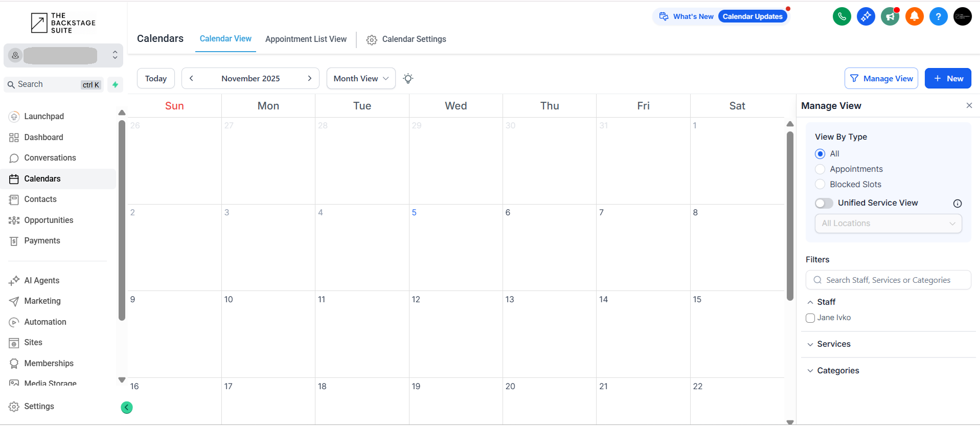Select the November 9 day cell
Image resolution: width=980 pixels, height=426 pixels.
[x=174, y=334]
